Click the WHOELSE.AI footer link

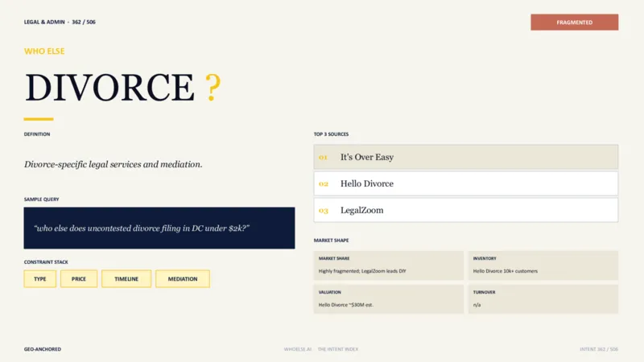click(x=298, y=349)
